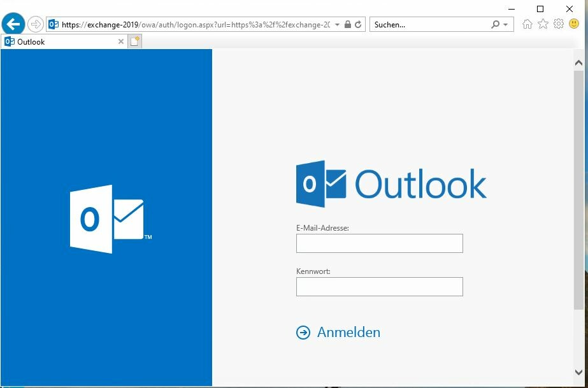Close the browser window
Image resolution: width=588 pixels, height=388 pixels.
570,9
